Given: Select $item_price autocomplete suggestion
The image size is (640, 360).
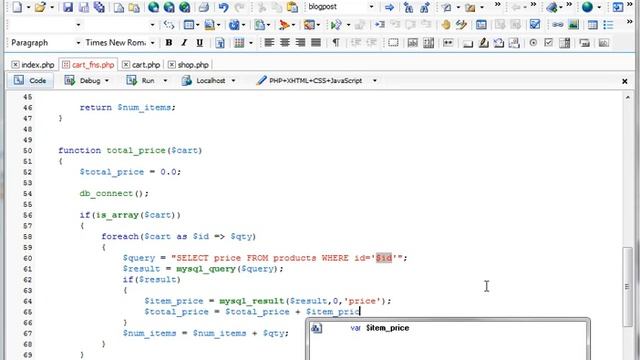Looking at the screenshot, I should point(448,328).
